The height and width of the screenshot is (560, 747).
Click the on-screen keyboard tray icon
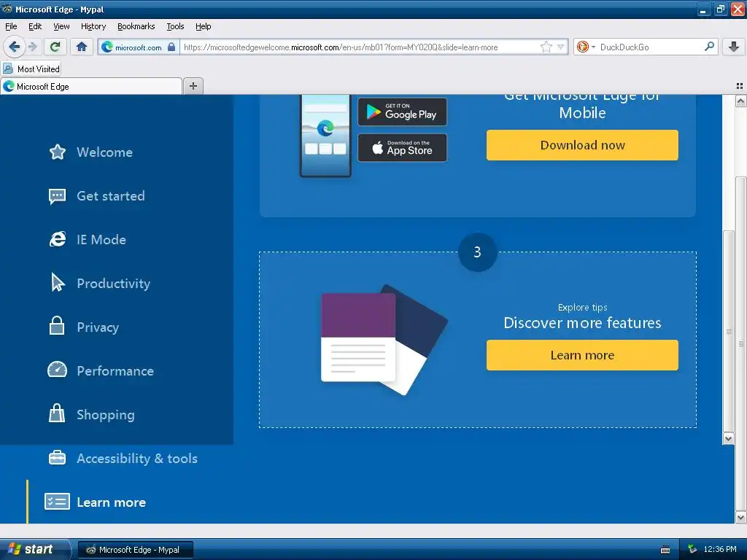[x=665, y=550]
